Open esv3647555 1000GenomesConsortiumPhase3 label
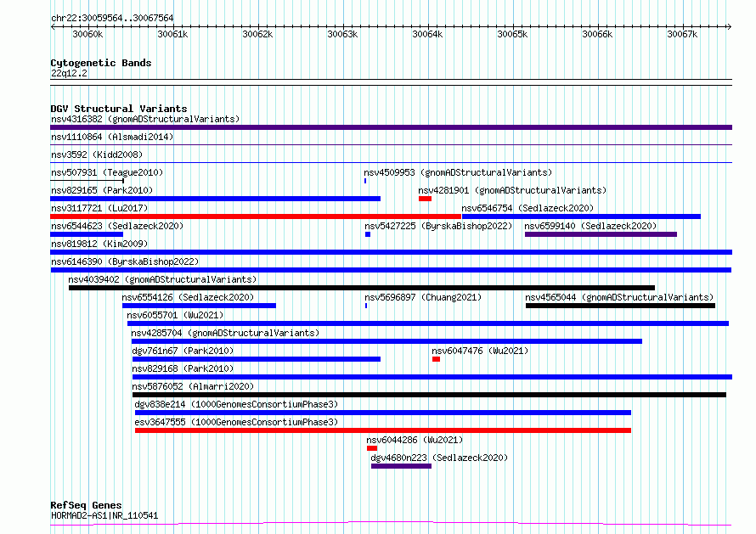The height and width of the screenshot is (534, 756). click(236, 422)
